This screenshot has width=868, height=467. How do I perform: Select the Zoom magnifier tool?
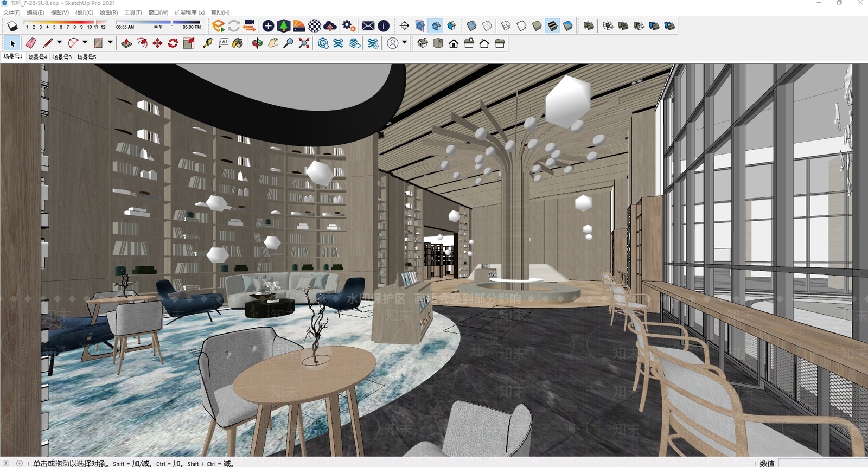(x=289, y=43)
